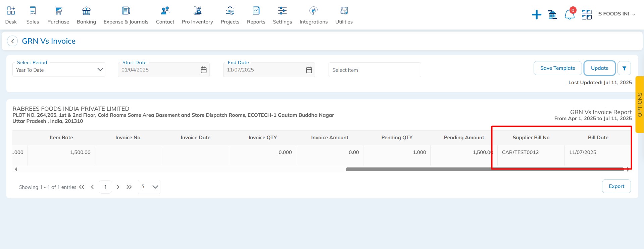
Task: Click the Pending QTY column header
Action: 397,138
